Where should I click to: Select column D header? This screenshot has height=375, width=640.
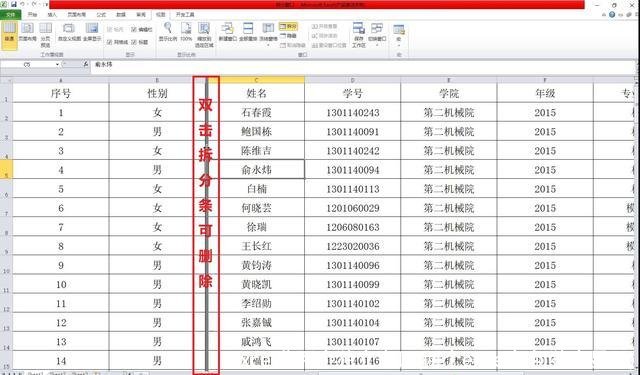click(353, 80)
